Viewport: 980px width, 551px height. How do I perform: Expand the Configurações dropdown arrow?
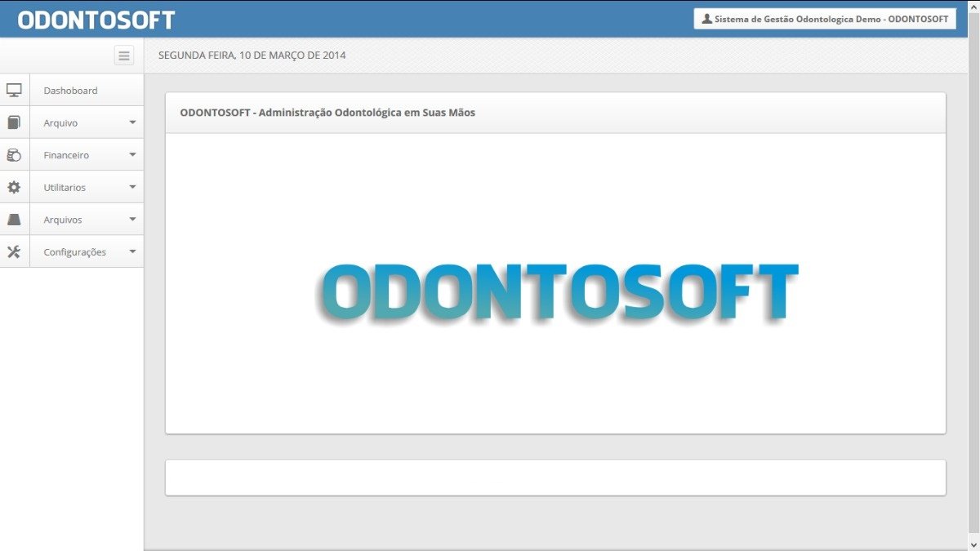coord(132,251)
